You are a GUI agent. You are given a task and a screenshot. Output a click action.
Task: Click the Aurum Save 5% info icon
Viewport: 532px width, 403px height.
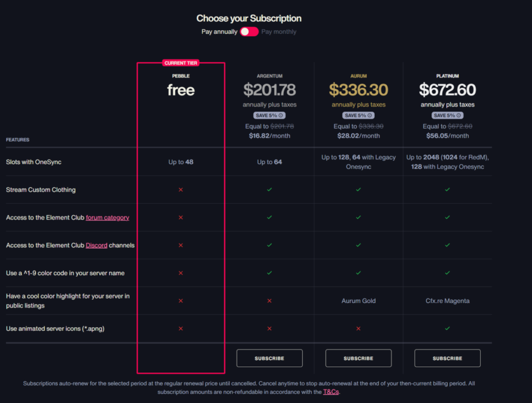coord(370,115)
